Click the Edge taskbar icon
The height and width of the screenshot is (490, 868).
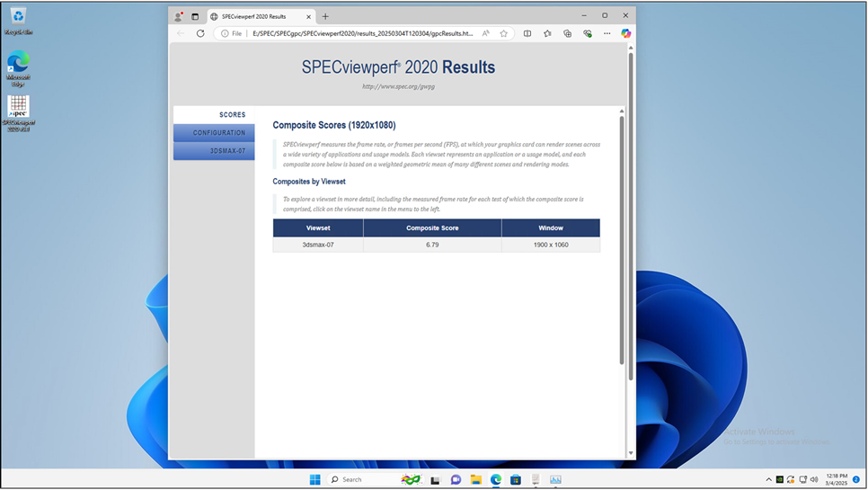495,479
